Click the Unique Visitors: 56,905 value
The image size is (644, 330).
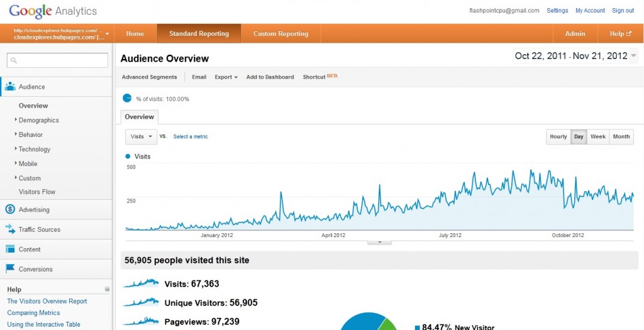point(211,303)
